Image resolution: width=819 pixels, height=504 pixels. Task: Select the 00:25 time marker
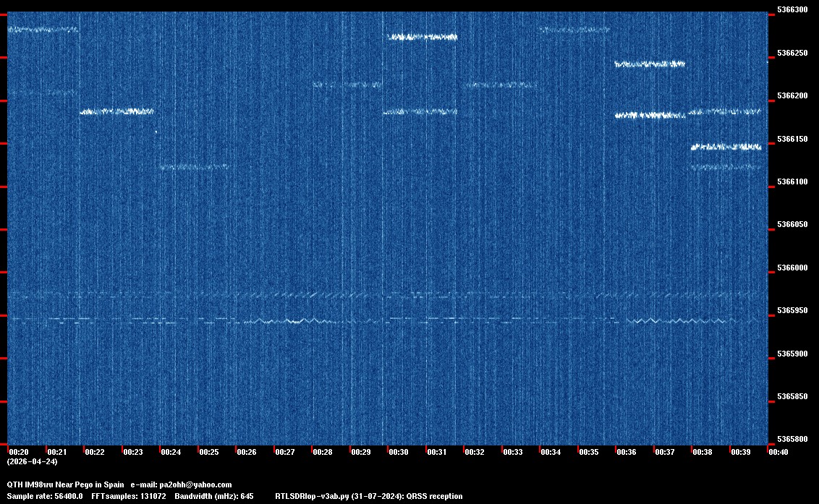pyautogui.click(x=209, y=452)
